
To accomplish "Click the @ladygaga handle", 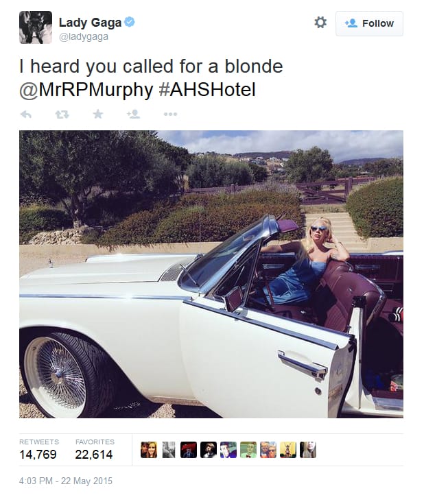I will [x=84, y=36].
